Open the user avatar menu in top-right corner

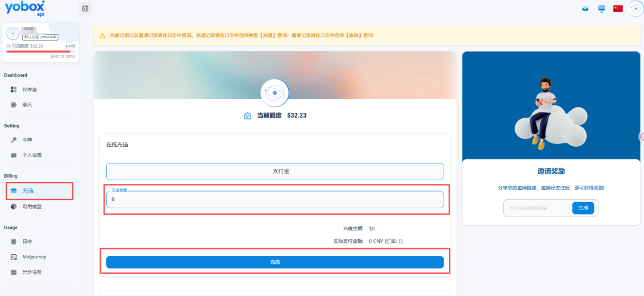pos(636,8)
